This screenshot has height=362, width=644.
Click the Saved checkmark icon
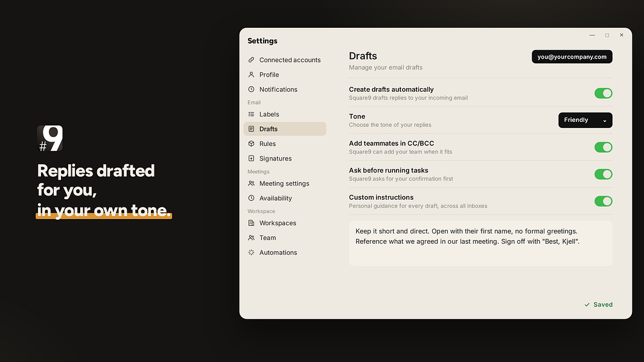click(587, 305)
